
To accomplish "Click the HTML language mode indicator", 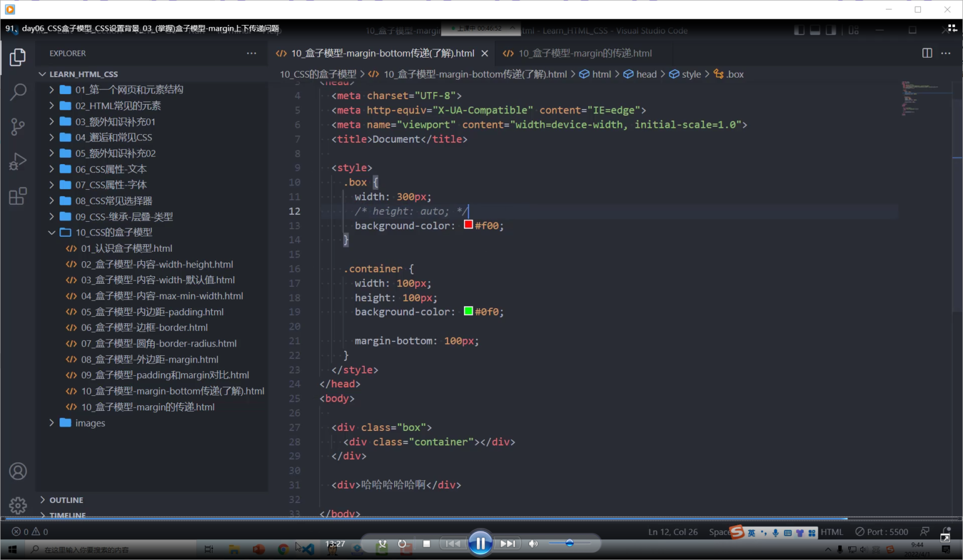I will pyautogui.click(x=832, y=532).
